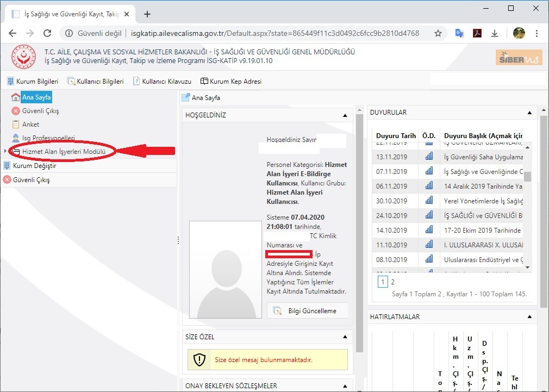
Task: Collapse the ONAY BEKLEYEN SÖZLEŞMELER panel
Action: [x=345, y=386]
